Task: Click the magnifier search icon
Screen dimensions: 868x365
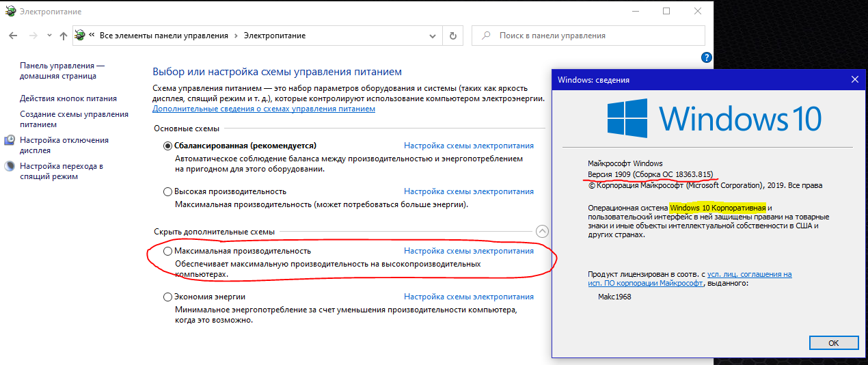Action: point(485,36)
